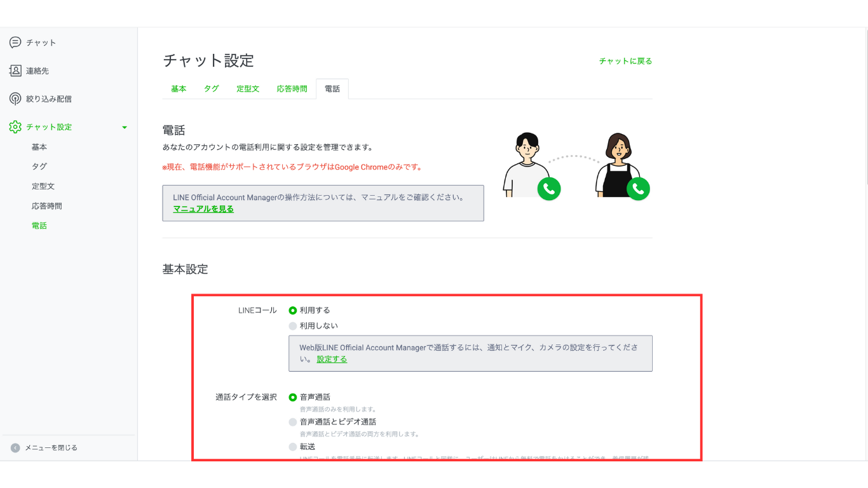This screenshot has width=868, height=488.
Task: Go to 絞り込み配信 in the sidebar
Action: (x=49, y=98)
